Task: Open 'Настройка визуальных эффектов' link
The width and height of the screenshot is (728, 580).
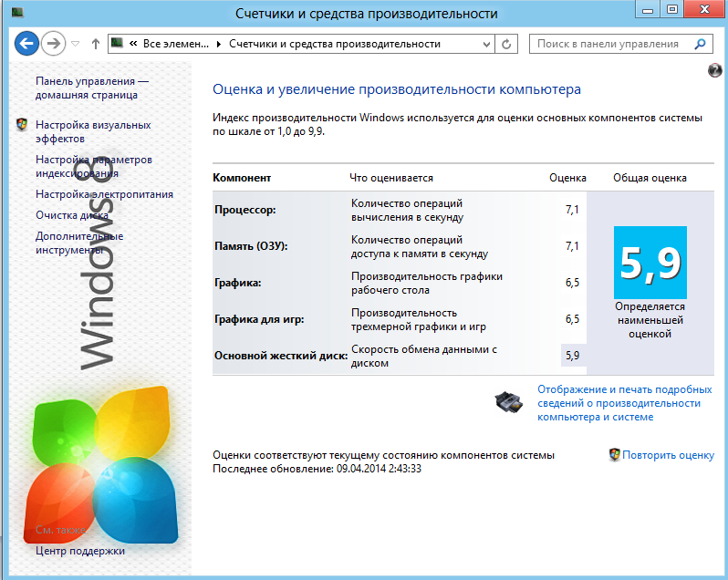Action: [x=93, y=131]
